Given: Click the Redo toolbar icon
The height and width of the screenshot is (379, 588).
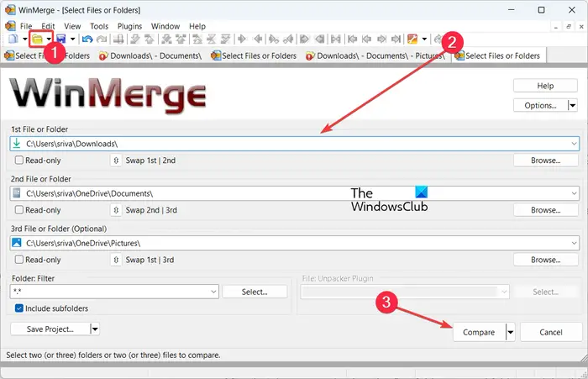Looking at the screenshot, I should point(102,39).
